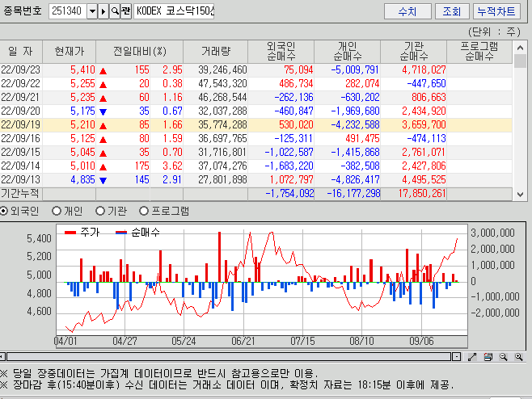
Task: Click the KODEX 코스닥150 name field
Action: pos(174,11)
